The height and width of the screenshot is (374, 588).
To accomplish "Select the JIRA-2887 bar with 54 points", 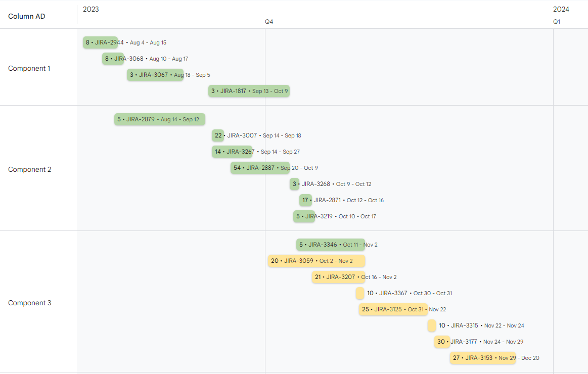I will click(x=260, y=167).
